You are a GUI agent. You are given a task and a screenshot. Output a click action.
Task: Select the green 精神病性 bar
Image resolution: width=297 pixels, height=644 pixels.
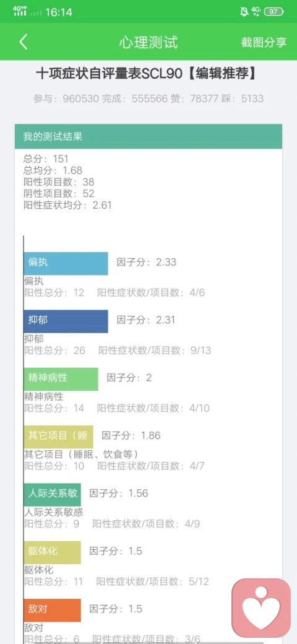(x=61, y=379)
